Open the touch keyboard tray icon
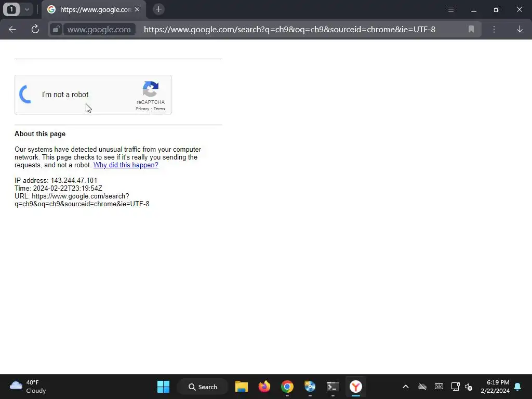Screen dimensions: 532x399 click(x=438, y=387)
